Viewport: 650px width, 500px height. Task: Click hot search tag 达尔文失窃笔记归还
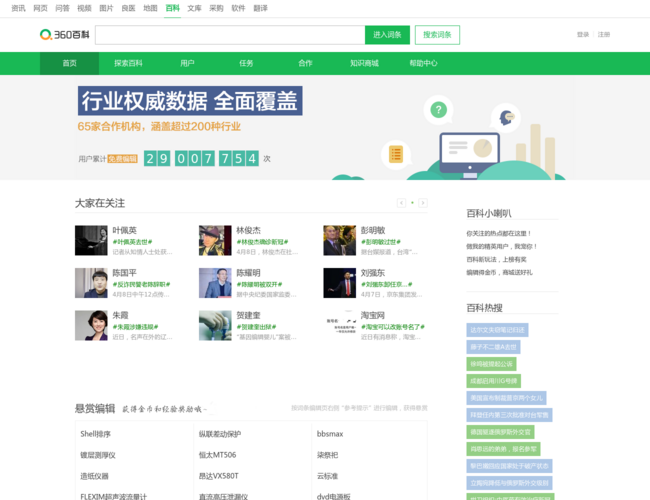click(497, 330)
